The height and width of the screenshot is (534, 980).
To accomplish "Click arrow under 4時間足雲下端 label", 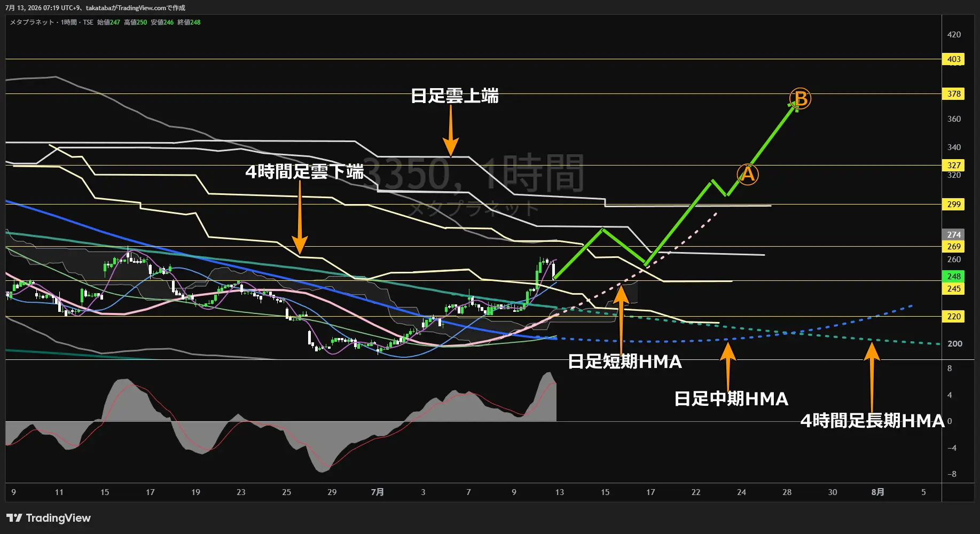I will click(x=300, y=217).
